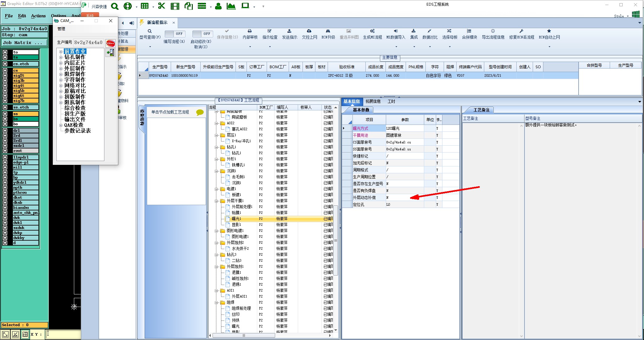Viewport: 644px width, 340px height.
Task: Click the X Y coordinate input field
Action: click(x=63, y=334)
